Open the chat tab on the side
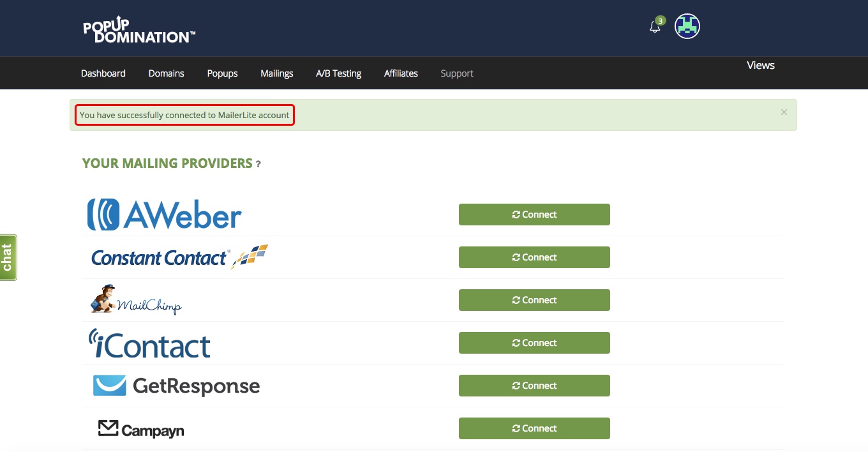Viewport: 868px width, 452px height. tap(8, 257)
